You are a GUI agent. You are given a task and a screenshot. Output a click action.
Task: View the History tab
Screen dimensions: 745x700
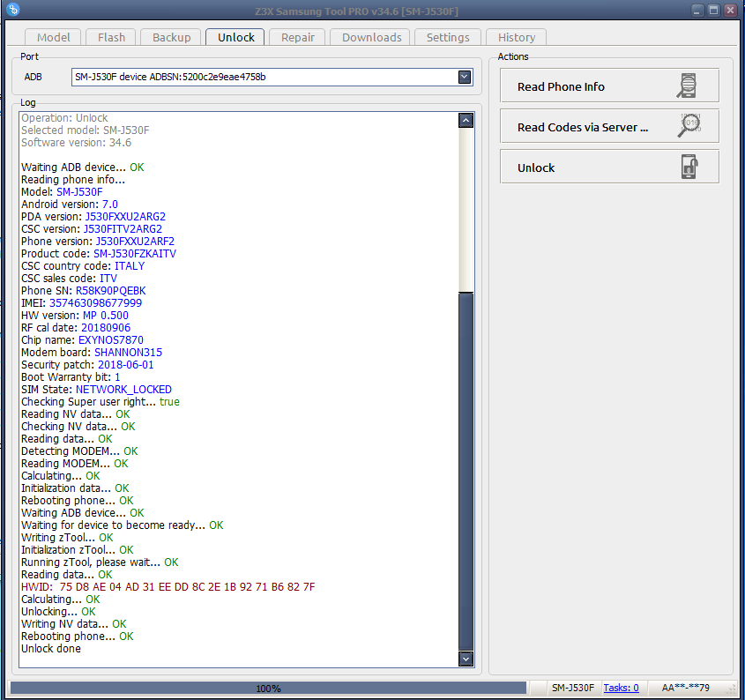pos(516,37)
